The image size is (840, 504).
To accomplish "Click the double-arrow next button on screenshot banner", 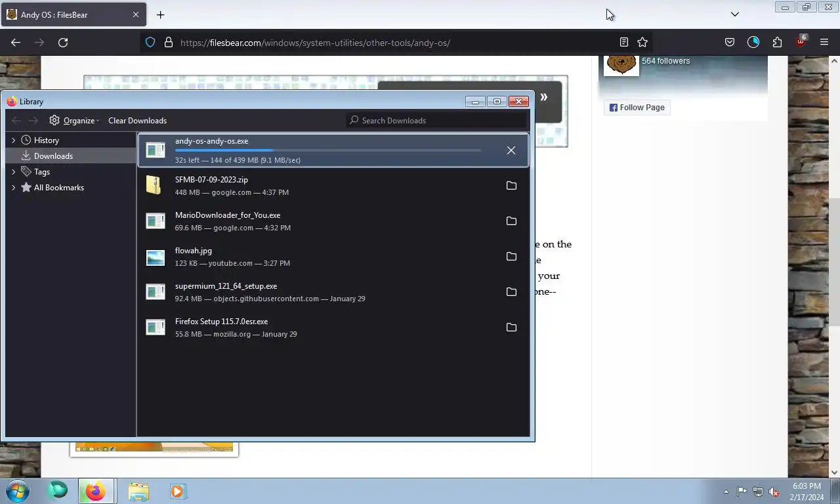I will click(543, 97).
